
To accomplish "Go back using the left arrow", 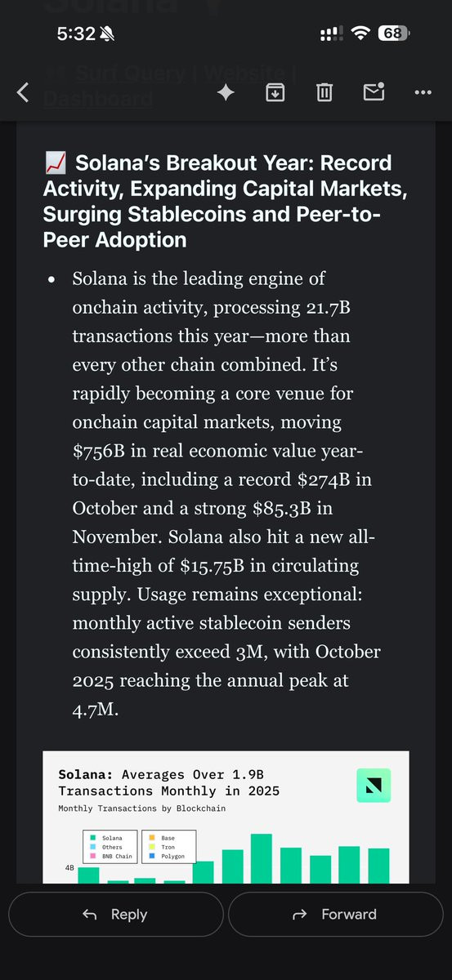I will click(23, 93).
